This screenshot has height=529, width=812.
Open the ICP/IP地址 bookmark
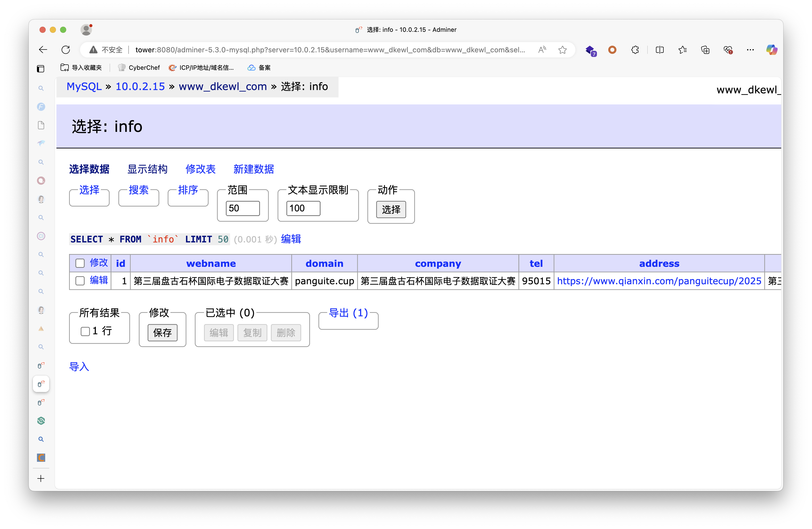201,67
